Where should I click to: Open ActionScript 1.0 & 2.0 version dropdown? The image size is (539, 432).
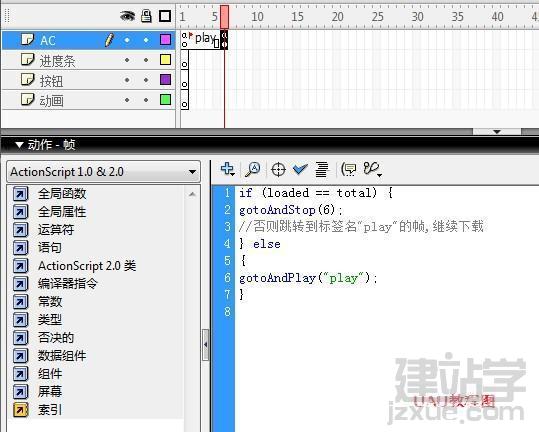tap(103, 171)
